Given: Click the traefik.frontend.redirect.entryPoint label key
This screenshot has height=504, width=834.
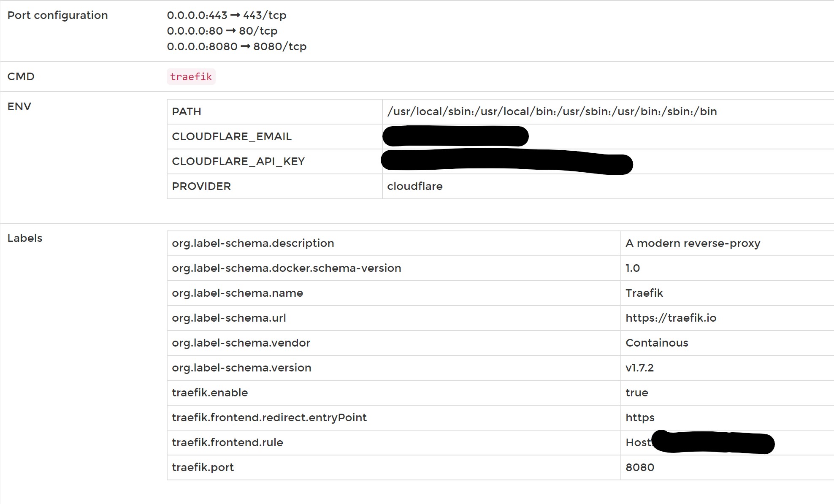Looking at the screenshot, I should [x=269, y=417].
